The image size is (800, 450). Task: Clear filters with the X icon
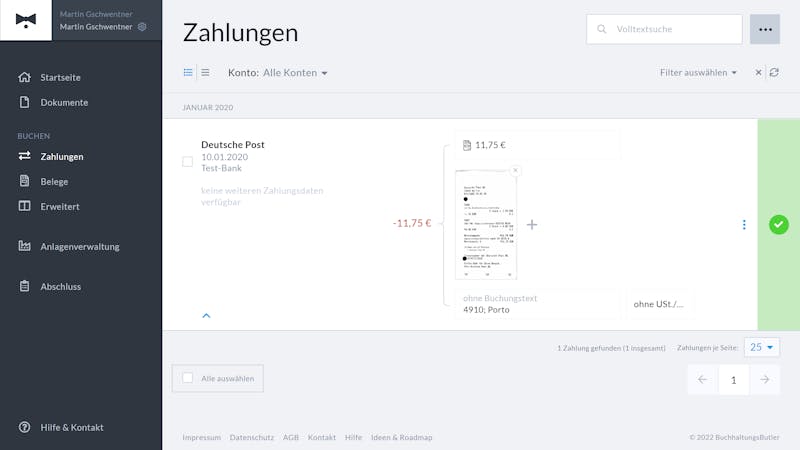click(x=758, y=72)
